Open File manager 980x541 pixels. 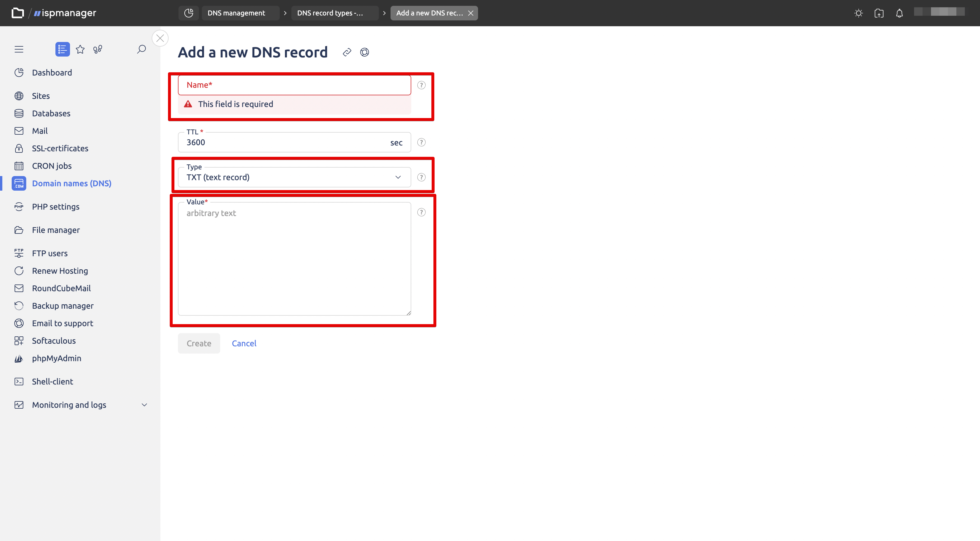click(56, 230)
